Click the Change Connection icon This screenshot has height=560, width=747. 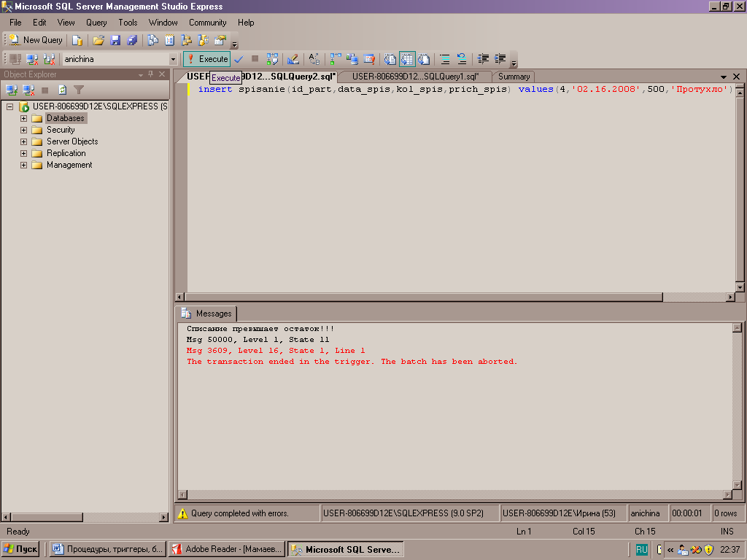coord(49,59)
